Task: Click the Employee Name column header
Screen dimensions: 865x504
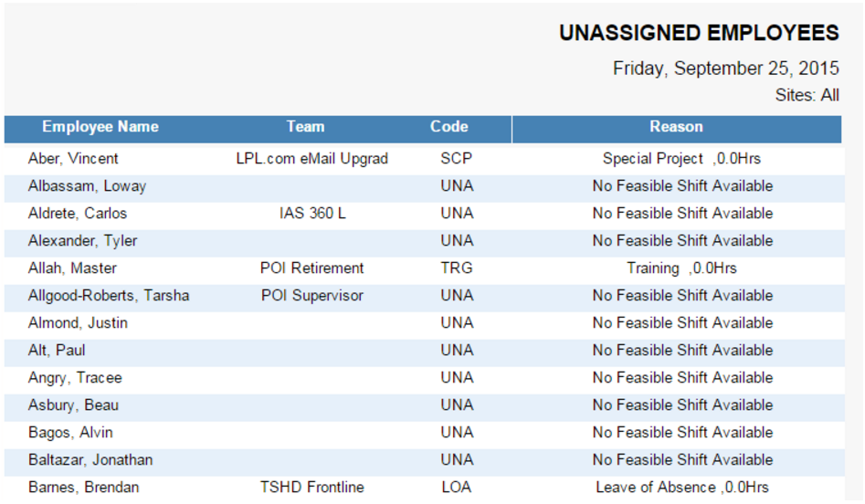Action: (100, 127)
